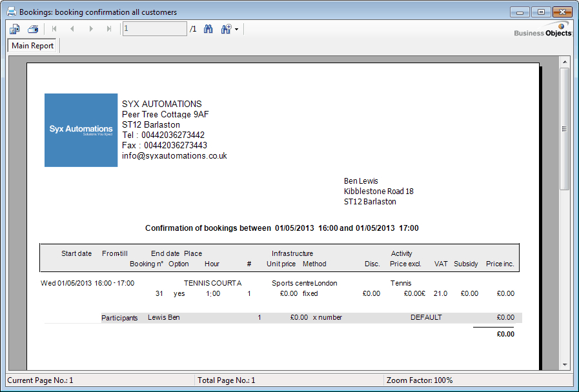Click the info@syxautomations.co.uk email text
Image resolution: width=579 pixels, height=392 pixels.
174,156
